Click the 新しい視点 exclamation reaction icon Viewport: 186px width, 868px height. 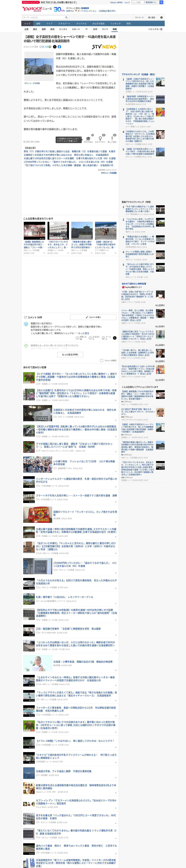[112, 138]
